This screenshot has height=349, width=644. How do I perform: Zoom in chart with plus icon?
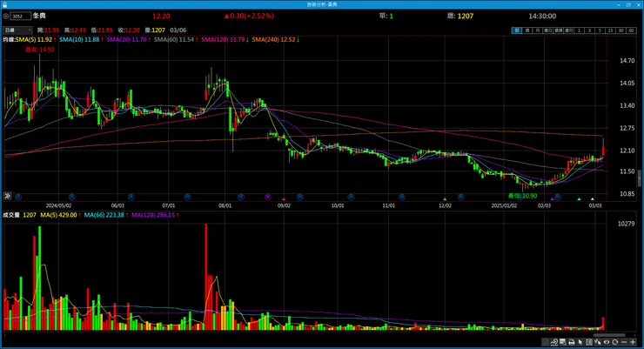point(633,342)
